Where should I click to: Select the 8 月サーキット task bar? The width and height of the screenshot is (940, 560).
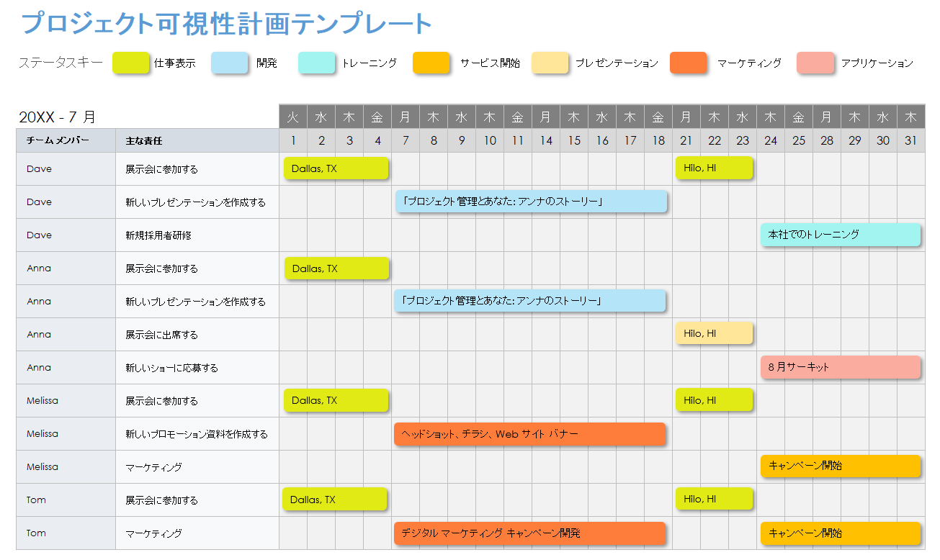point(841,367)
